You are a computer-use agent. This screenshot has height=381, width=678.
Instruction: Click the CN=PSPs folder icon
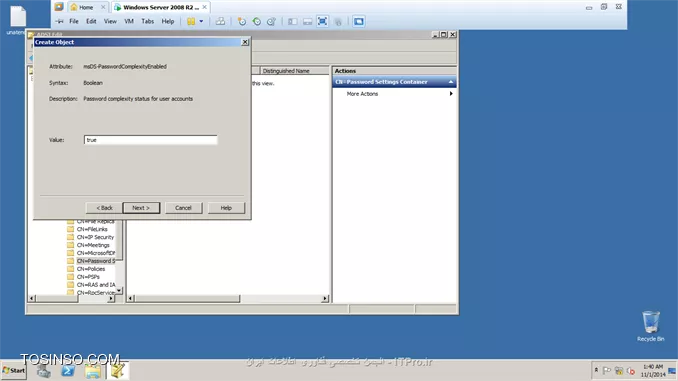(x=70, y=277)
